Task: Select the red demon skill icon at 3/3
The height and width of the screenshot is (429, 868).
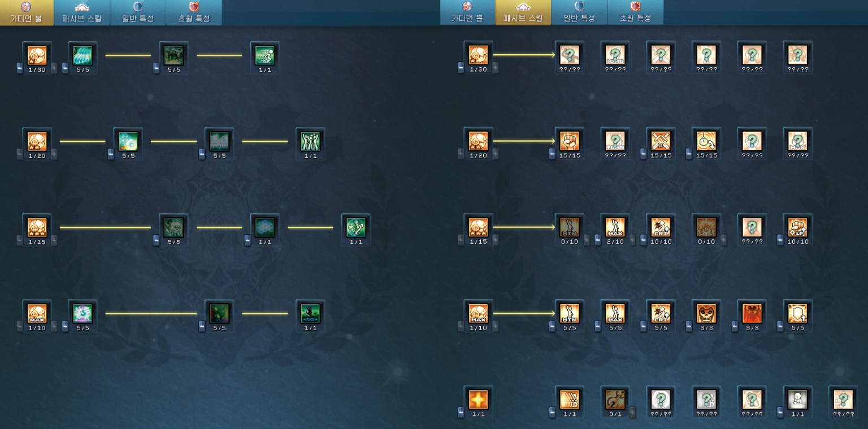Action: pos(752,313)
